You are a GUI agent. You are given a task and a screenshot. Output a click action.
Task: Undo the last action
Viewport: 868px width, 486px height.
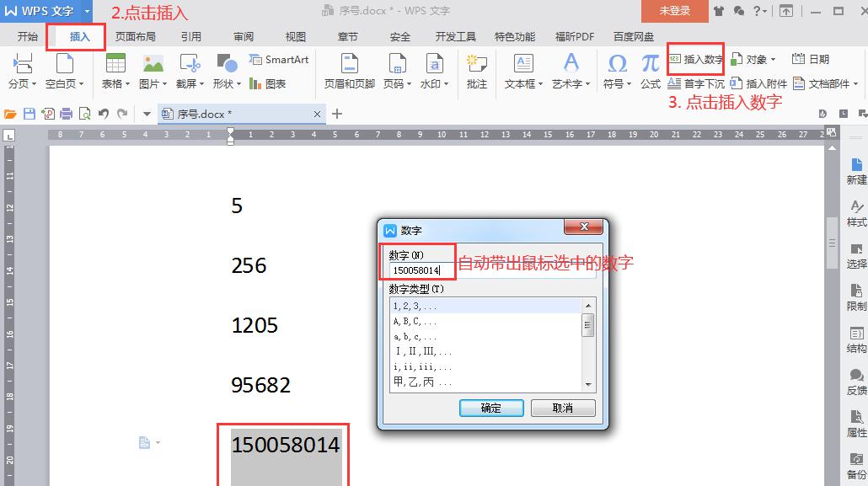tap(104, 114)
